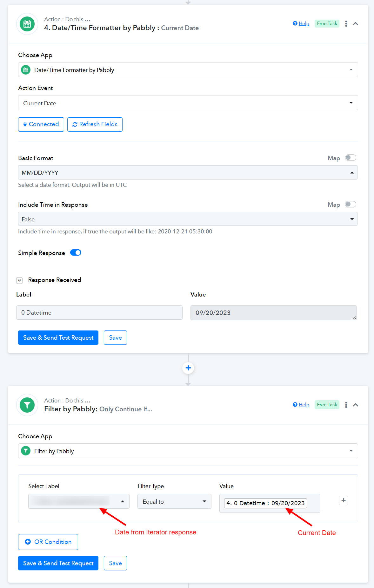
Task: Click the mapped 4. 0 Datetime value field
Action: [270, 503]
